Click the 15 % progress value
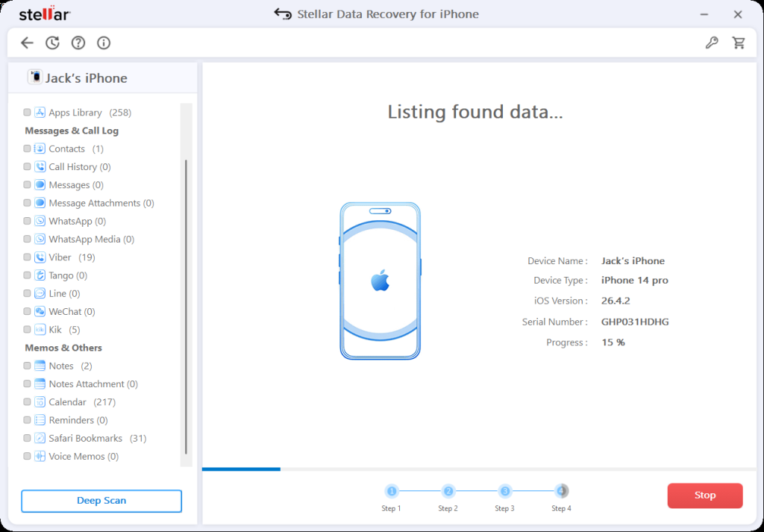The image size is (764, 532). 613,342
